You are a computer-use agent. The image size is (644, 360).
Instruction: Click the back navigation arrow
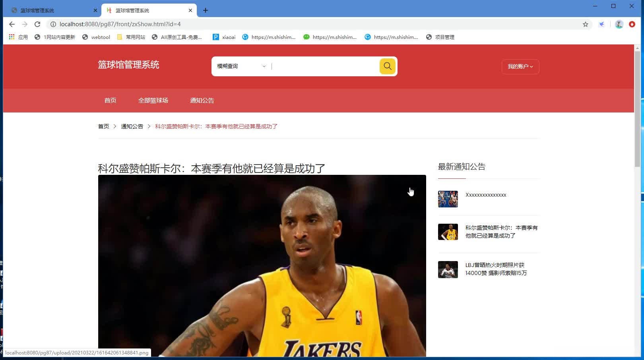point(12,24)
